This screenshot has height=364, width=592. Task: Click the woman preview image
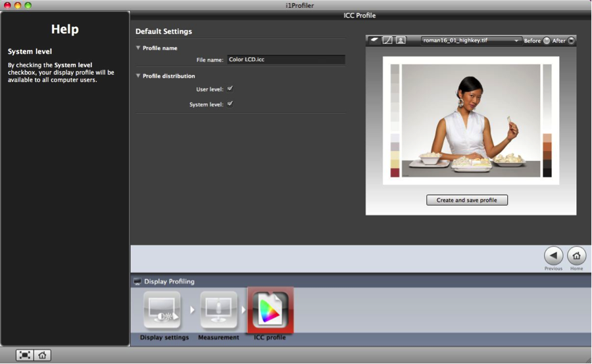(x=470, y=120)
